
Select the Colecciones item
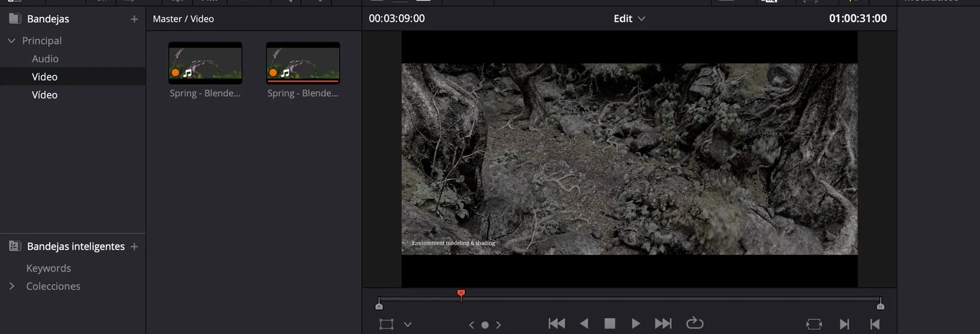click(53, 286)
